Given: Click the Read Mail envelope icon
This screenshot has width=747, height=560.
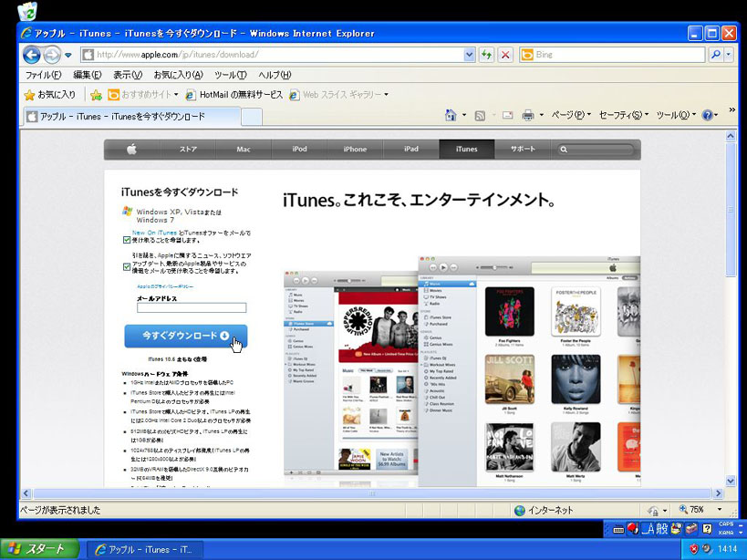Looking at the screenshot, I should (x=508, y=115).
